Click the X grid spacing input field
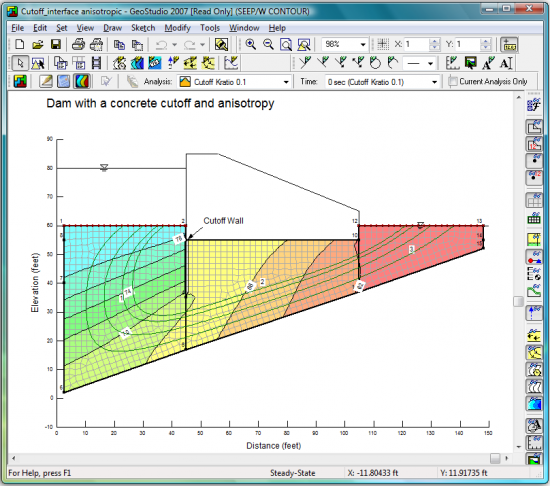550x486 pixels. (416, 44)
